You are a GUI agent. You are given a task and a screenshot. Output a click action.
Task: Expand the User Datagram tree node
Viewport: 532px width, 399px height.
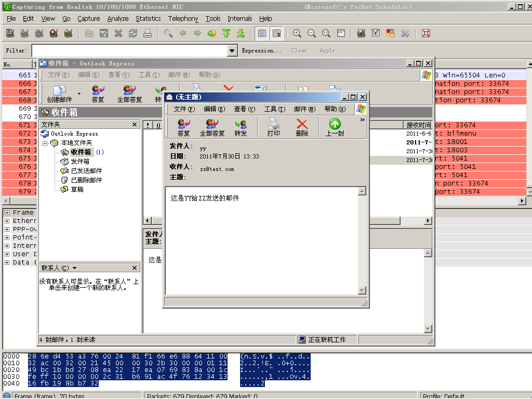coord(7,254)
